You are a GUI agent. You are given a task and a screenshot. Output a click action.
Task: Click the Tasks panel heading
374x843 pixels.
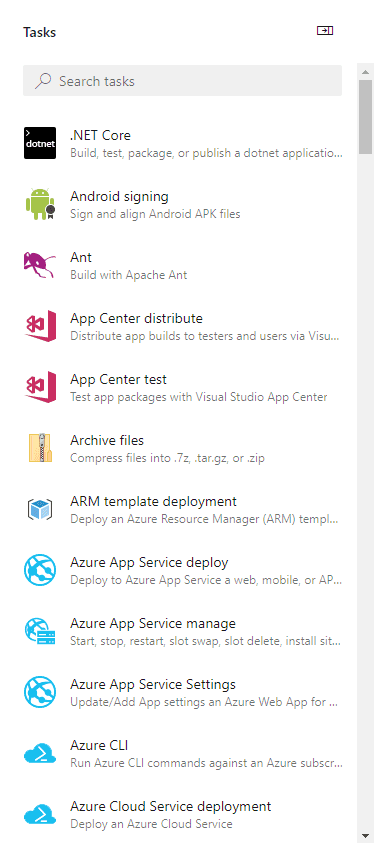(x=39, y=32)
